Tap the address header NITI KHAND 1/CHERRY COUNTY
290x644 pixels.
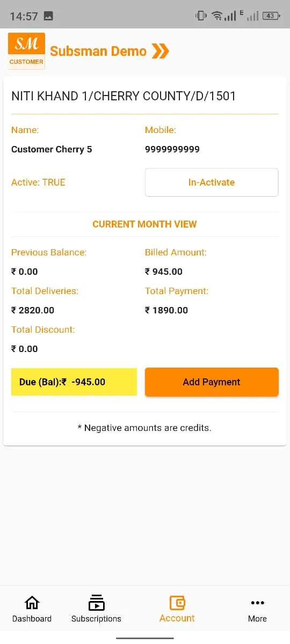(124, 97)
